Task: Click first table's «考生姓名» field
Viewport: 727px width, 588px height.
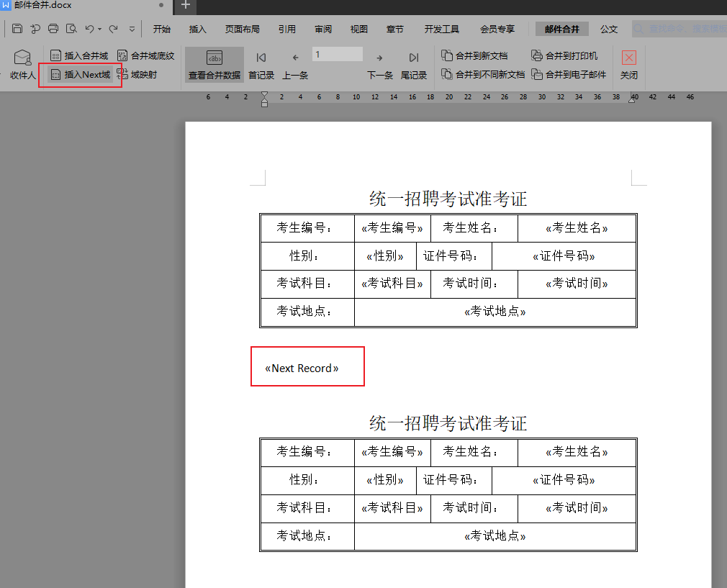Action: [x=577, y=227]
